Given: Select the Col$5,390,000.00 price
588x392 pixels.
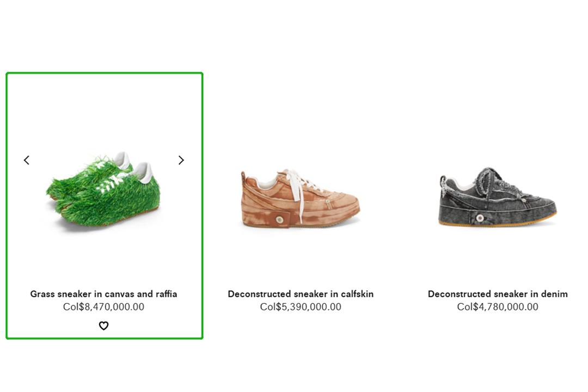Looking at the screenshot, I should [x=301, y=307].
